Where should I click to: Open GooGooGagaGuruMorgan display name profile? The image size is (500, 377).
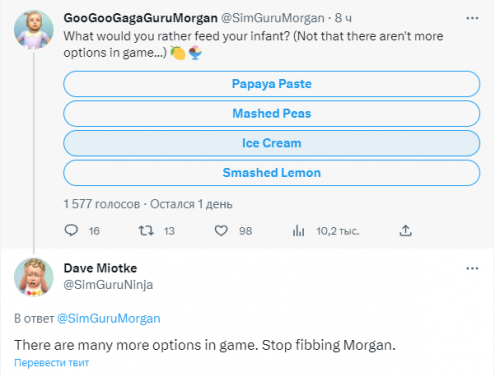point(140,18)
